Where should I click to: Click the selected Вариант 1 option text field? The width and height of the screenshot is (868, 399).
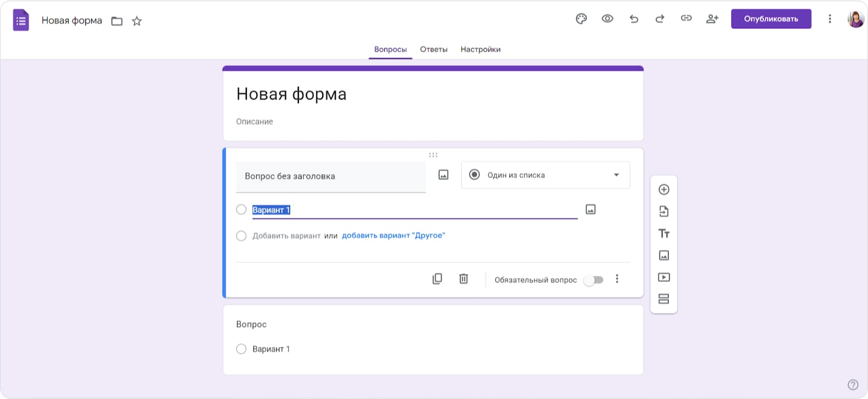pos(414,210)
